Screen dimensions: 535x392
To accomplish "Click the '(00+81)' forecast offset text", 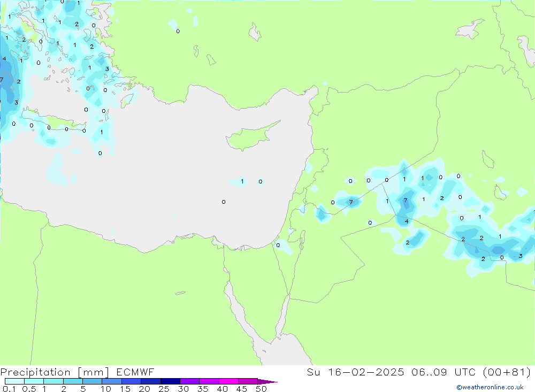I will pyautogui.click(x=507, y=372).
